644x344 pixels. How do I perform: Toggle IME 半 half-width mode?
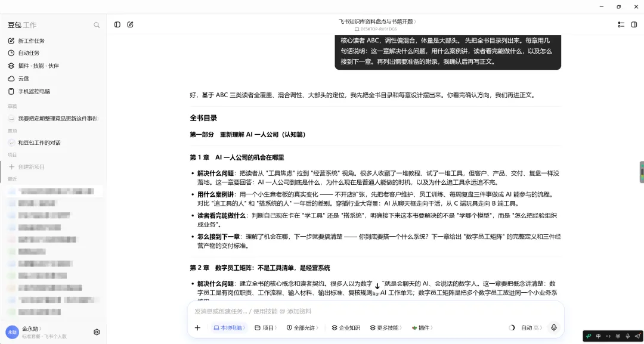pyautogui.click(x=618, y=336)
